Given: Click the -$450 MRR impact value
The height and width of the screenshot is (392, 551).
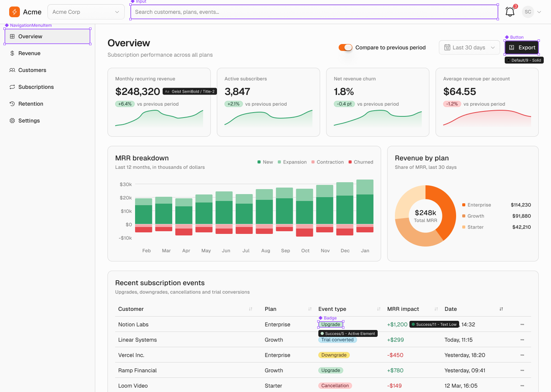Looking at the screenshot, I should click(395, 355).
